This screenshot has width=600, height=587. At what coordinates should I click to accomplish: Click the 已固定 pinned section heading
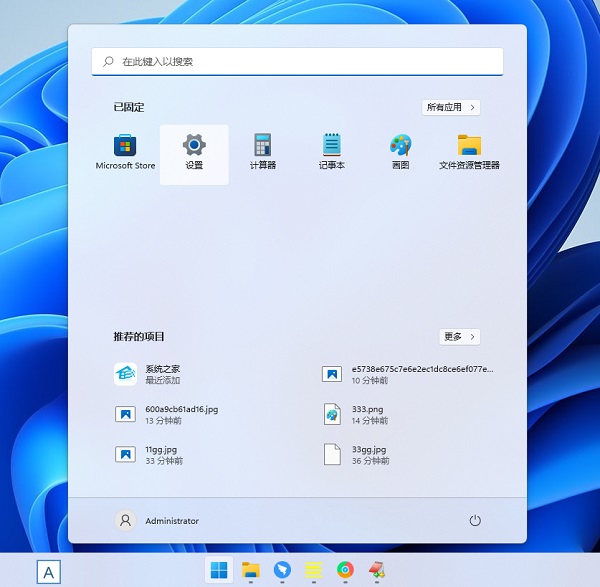coord(129,107)
